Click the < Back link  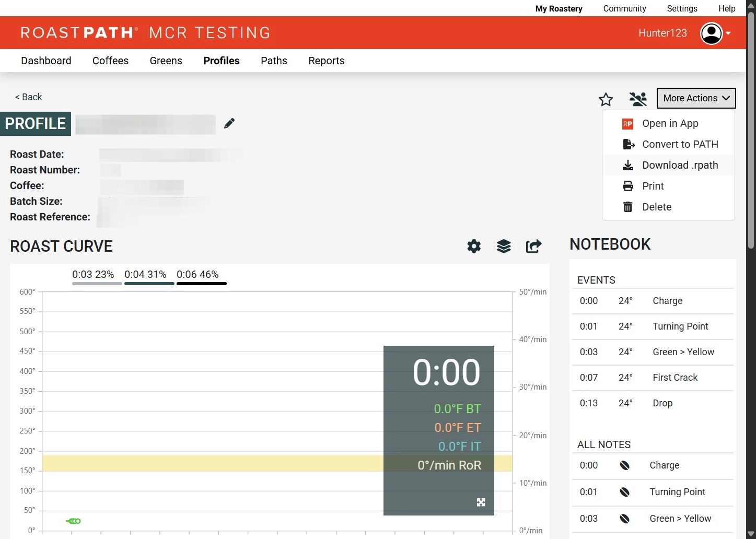[28, 97]
